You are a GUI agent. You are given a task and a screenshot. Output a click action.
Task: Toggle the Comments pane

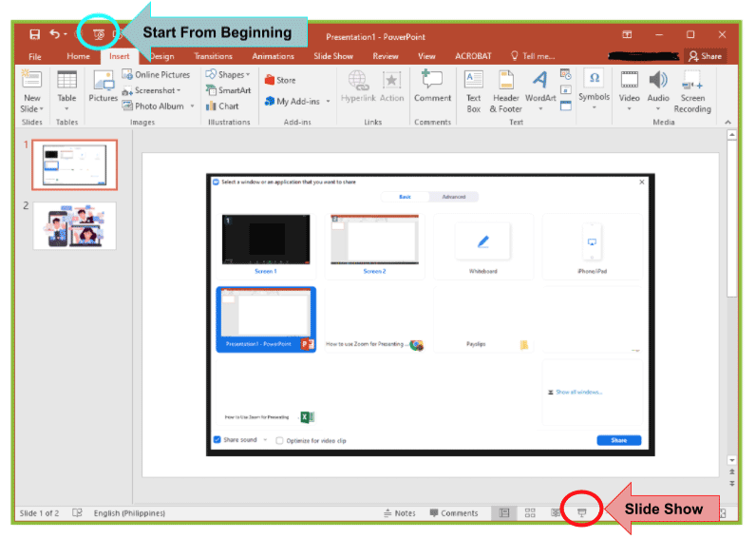[454, 513]
